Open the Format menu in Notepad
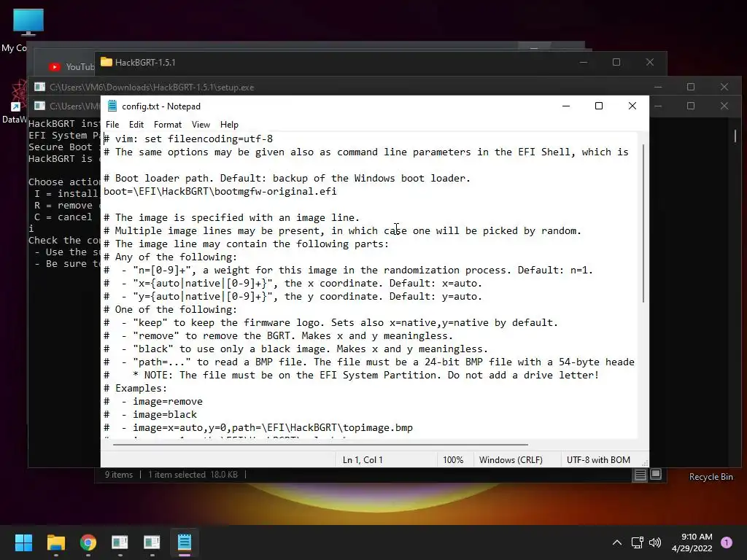Screen dimensions: 747x560 pyautogui.click(x=168, y=125)
